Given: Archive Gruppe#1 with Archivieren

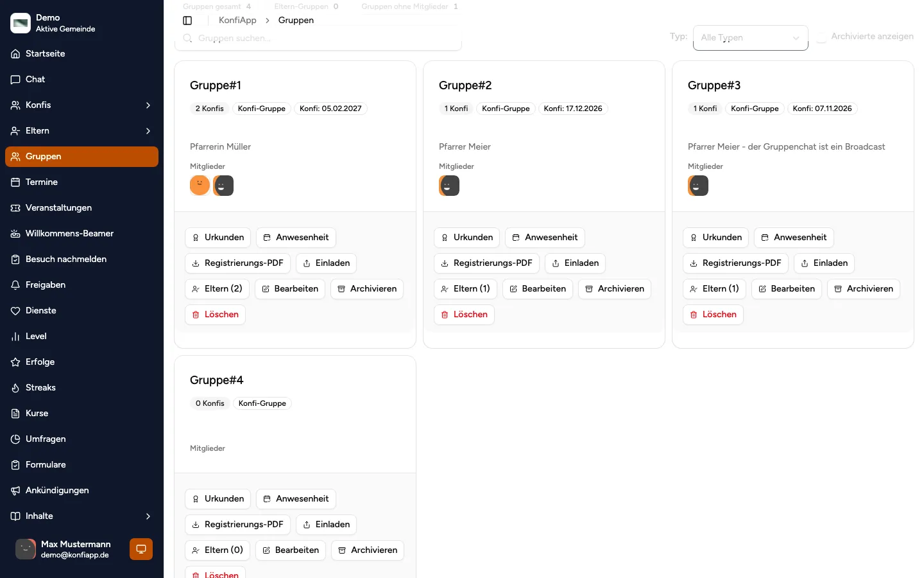Looking at the screenshot, I should (367, 289).
